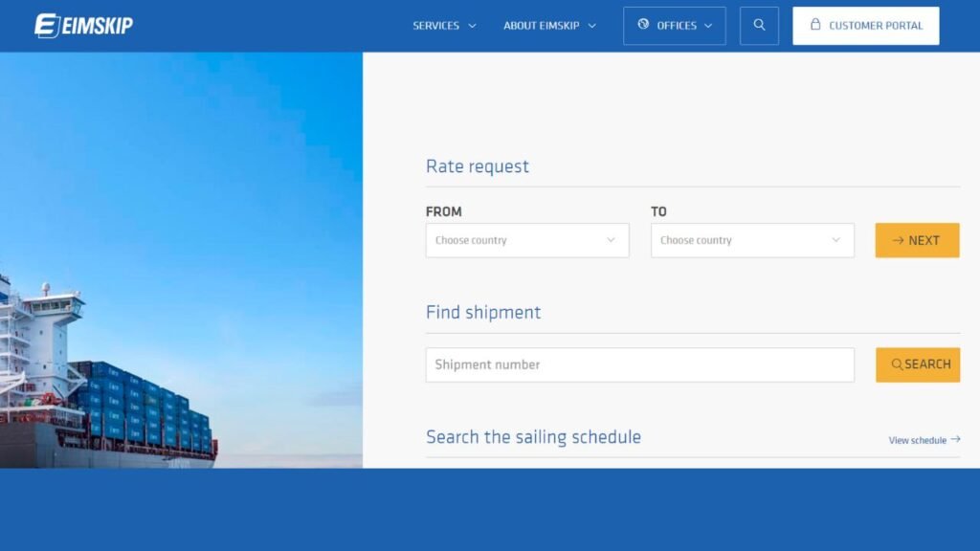Open the search magnifier in the navigation bar
The height and width of the screenshot is (551, 980).
click(759, 25)
